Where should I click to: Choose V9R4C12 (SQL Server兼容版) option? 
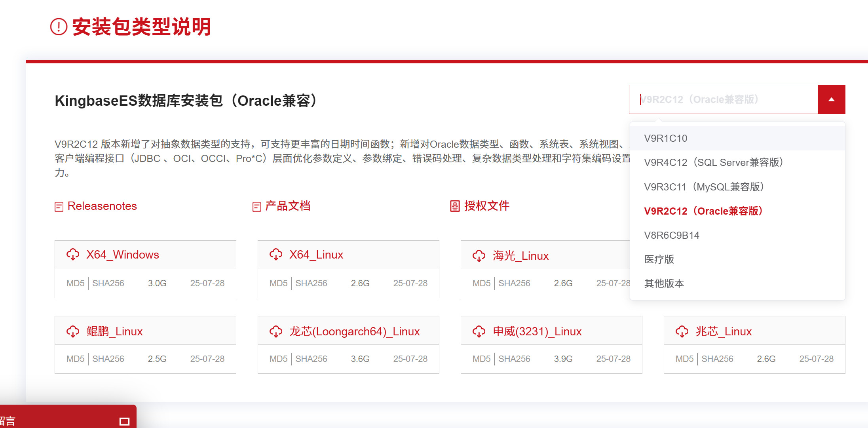pos(713,162)
